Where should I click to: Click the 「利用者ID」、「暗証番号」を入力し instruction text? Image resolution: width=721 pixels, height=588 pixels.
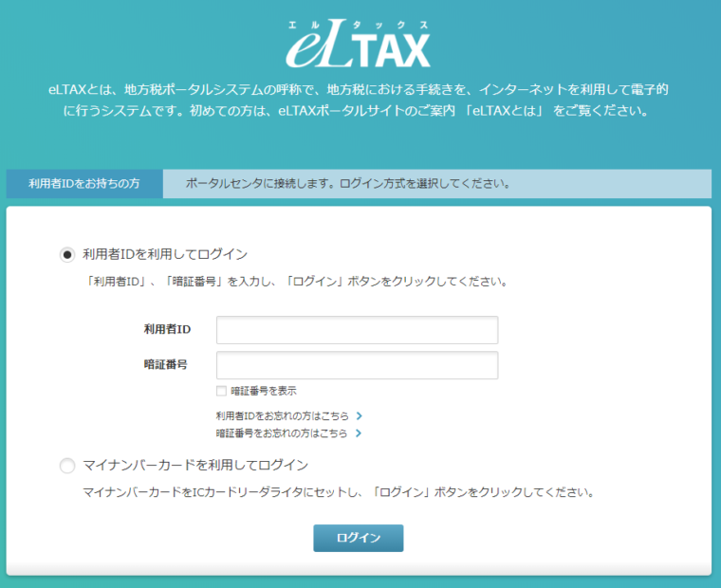297,282
